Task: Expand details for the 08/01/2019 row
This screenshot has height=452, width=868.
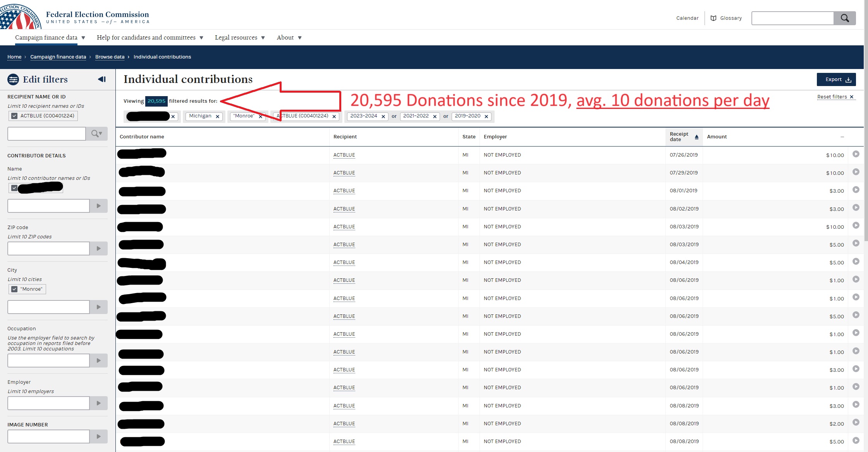Action: pos(856,190)
